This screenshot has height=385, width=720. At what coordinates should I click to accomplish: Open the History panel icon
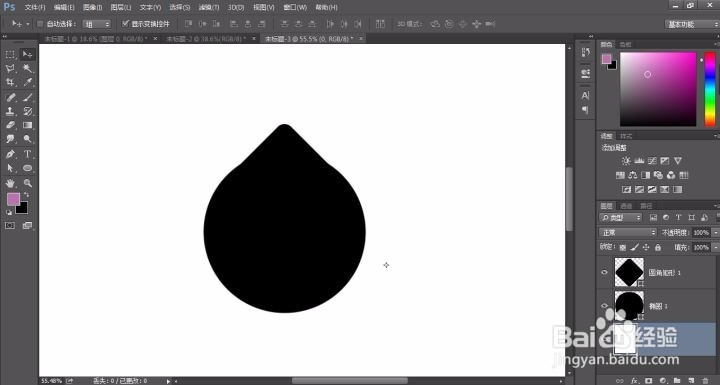click(585, 53)
